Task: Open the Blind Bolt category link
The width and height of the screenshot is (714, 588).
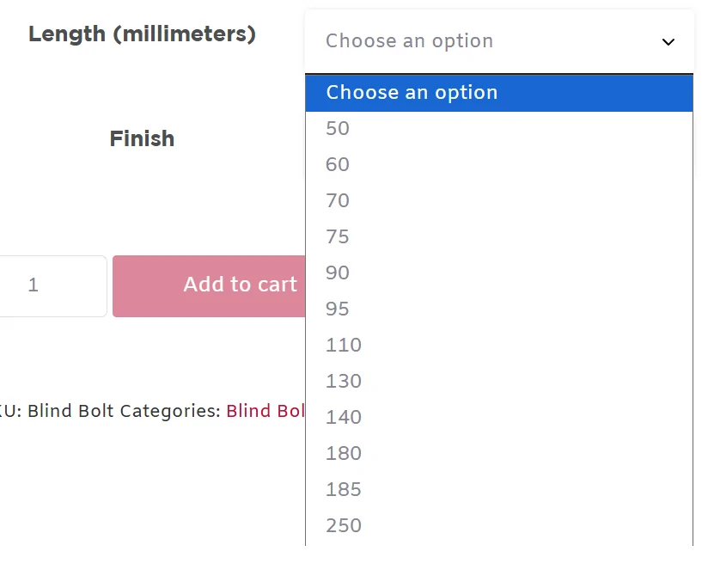Action: (x=265, y=411)
